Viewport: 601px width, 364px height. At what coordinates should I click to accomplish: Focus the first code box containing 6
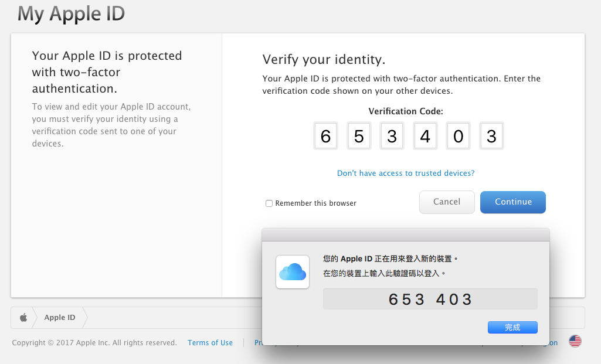(x=325, y=137)
